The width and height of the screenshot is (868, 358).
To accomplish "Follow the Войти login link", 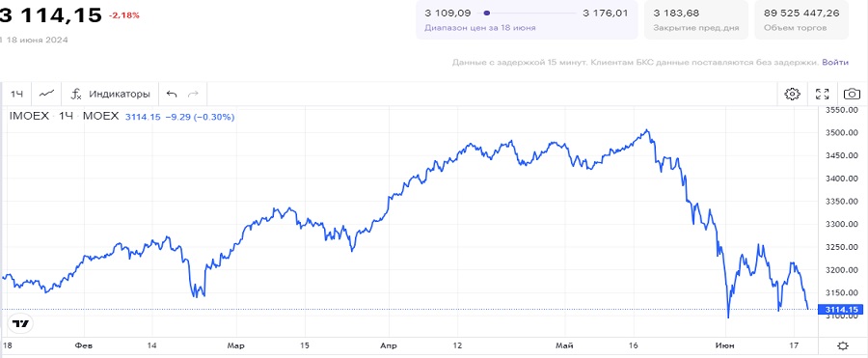I will point(835,62).
